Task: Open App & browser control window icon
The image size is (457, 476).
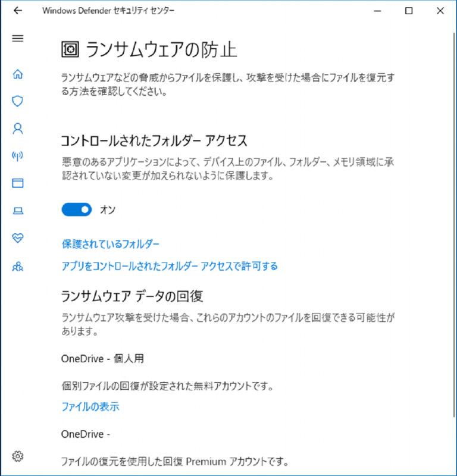Action: pyautogui.click(x=18, y=183)
